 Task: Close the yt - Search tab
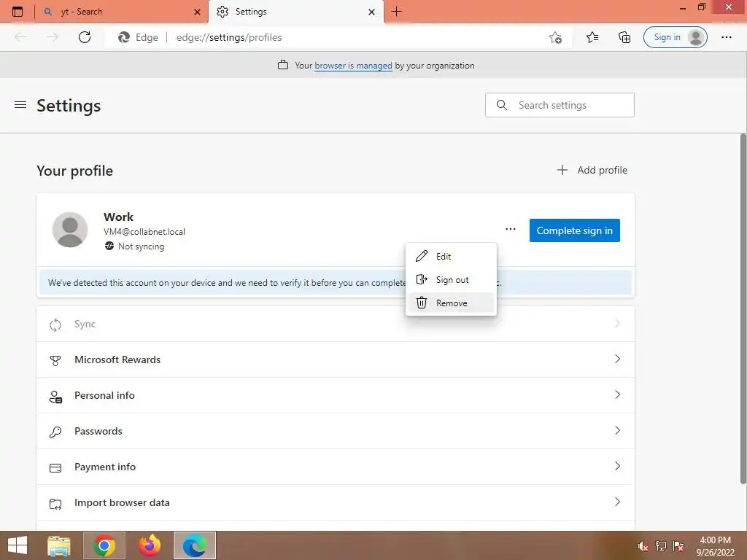pyautogui.click(x=197, y=12)
